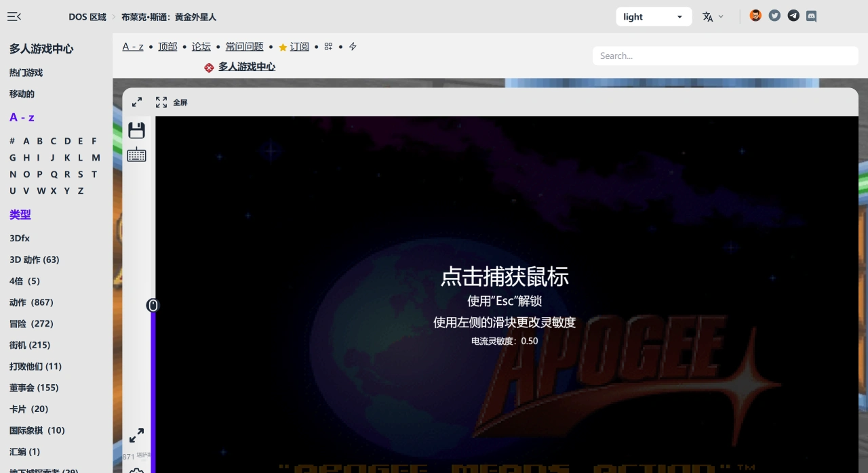Click the mouse sensitivity slider handle

[x=153, y=306]
